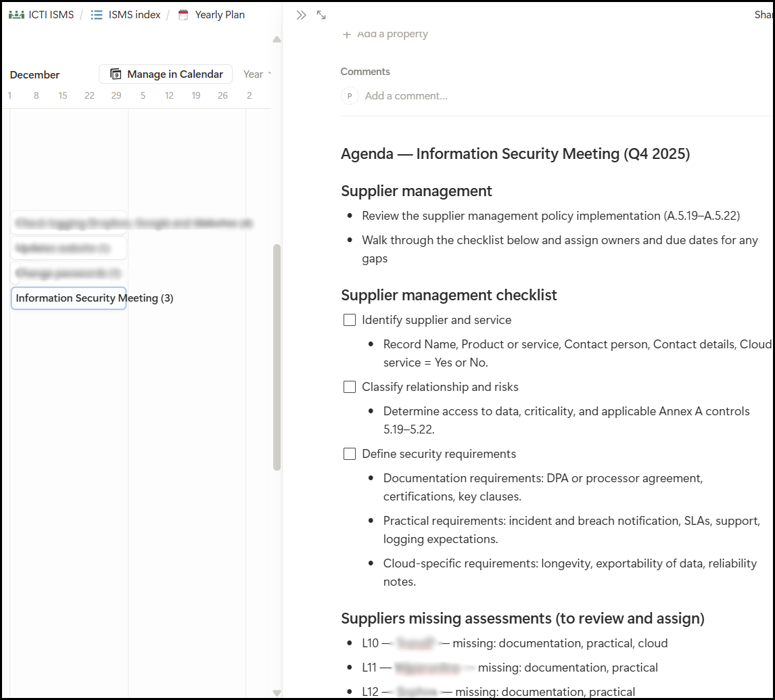Select the Information Security Meeting timeline item
The width and height of the screenshot is (775, 700).
point(68,298)
